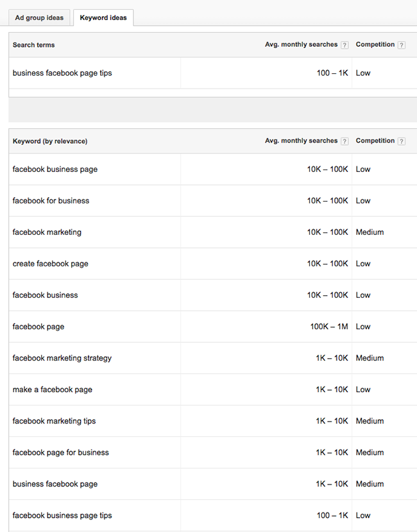This screenshot has width=417, height=532.
Task: Choose the 'create facebook page' keyword
Action: click(x=50, y=264)
